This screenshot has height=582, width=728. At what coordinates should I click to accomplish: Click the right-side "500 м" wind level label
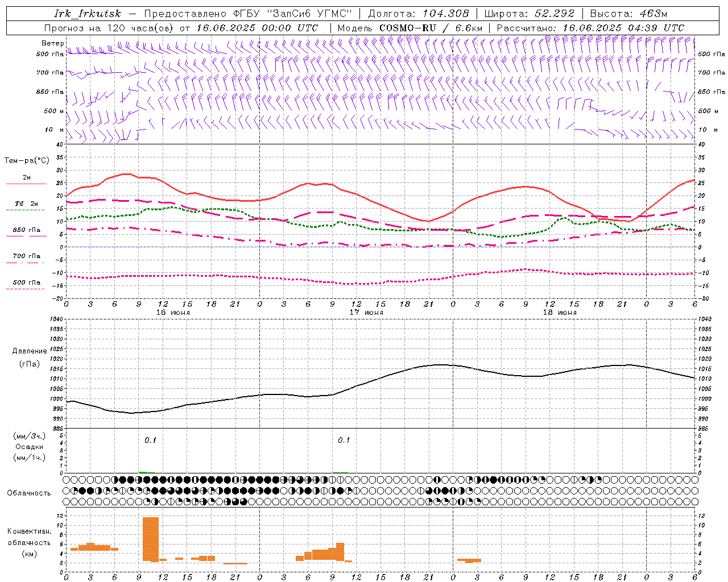pos(708,111)
